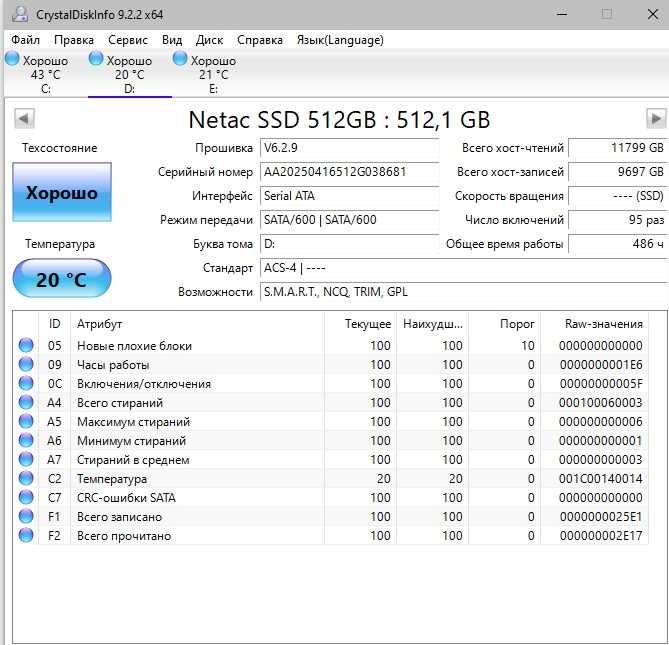Click the threshold value 10 for attribute 05
The width and height of the screenshot is (669, 645).
tap(528, 346)
